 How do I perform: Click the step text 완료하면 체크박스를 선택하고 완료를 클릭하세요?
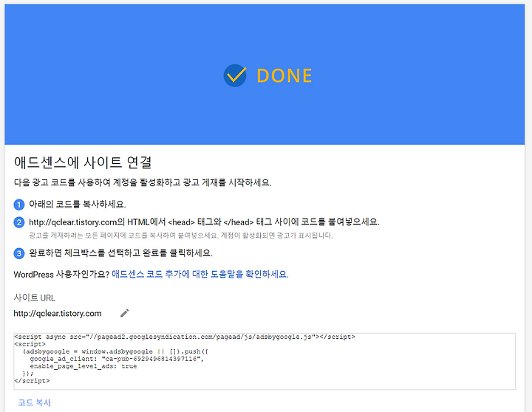click(x=120, y=253)
